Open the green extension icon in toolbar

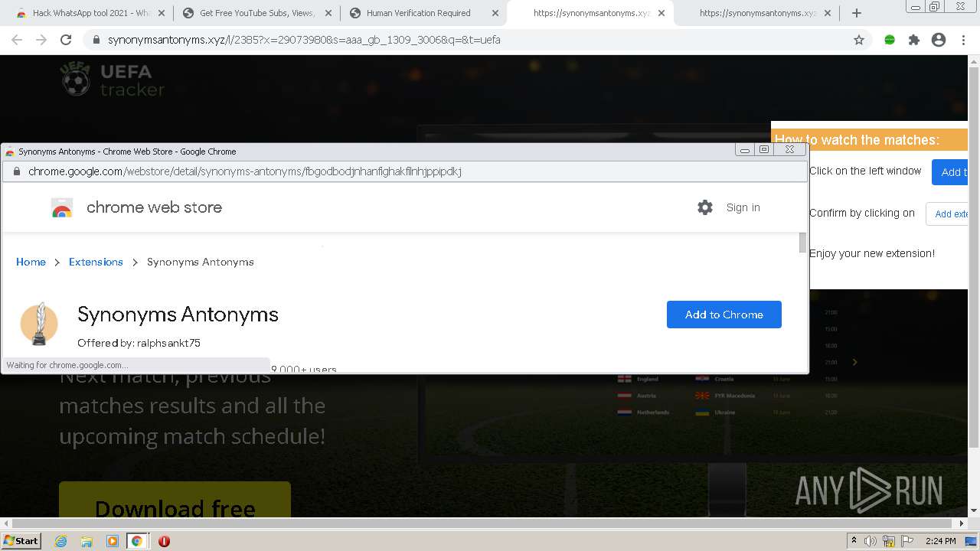click(x=890, y=40)
